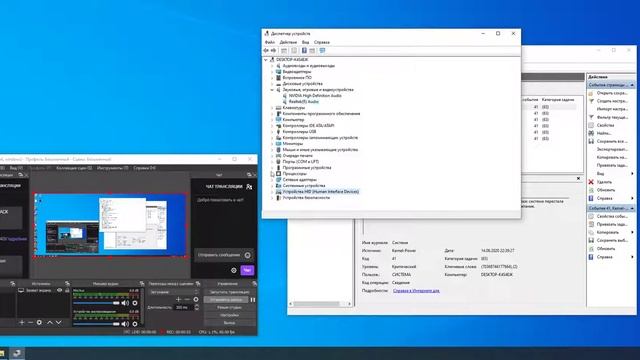
Task: Select Realtek(R) Audio device in Device Manager
Action: tap(304, 102)
